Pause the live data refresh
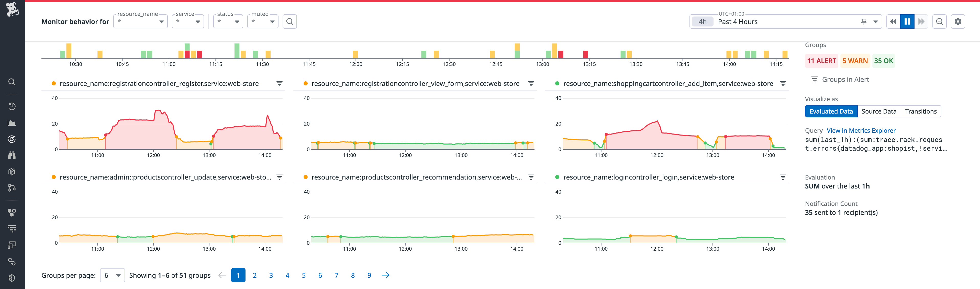 point(908,22)
